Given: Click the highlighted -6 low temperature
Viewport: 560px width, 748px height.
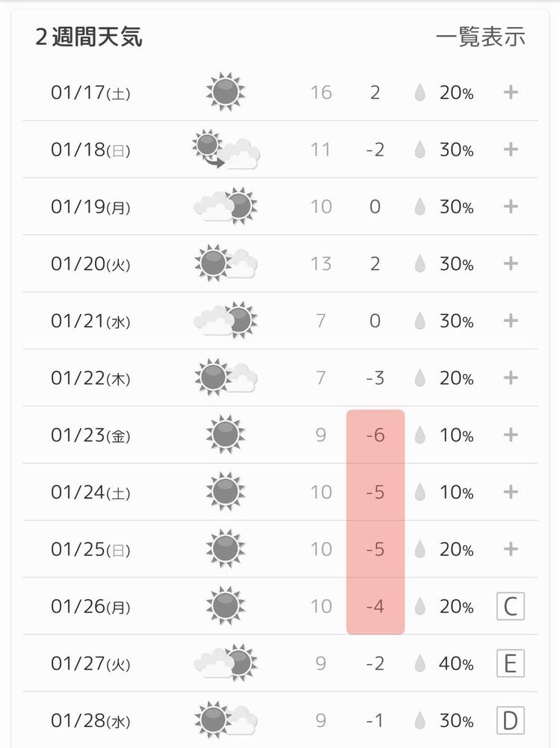Looking at the screenshot, I should [x=375, y=435].
